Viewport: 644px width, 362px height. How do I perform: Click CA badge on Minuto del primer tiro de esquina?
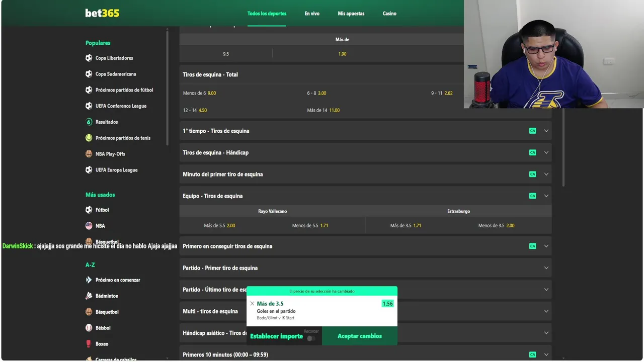coord(532,174)
